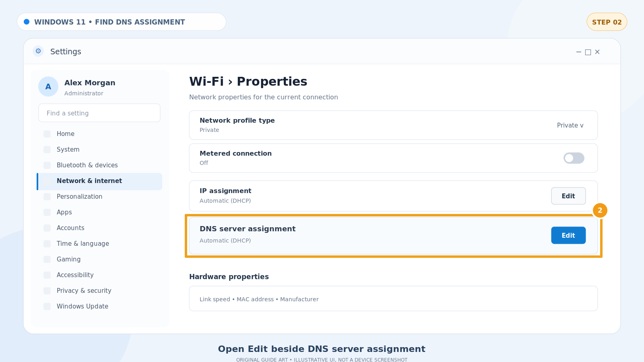
Task: Click the icon beside Personalization
Action: point(47,197)
